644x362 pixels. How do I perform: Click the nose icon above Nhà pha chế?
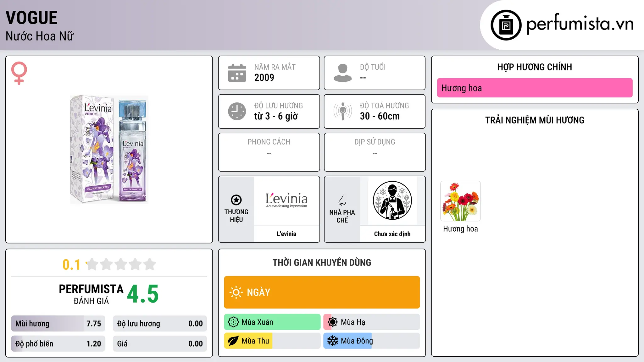[x=342, y=200]
